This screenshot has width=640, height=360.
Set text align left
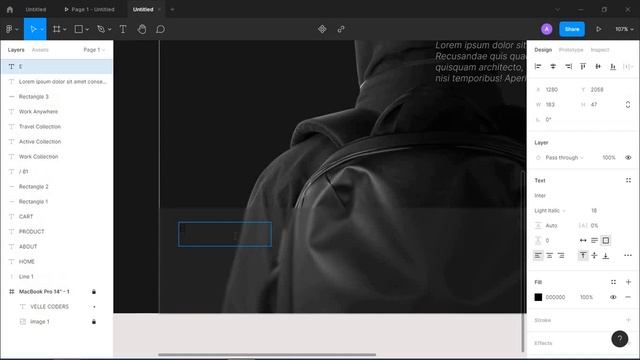538,256
